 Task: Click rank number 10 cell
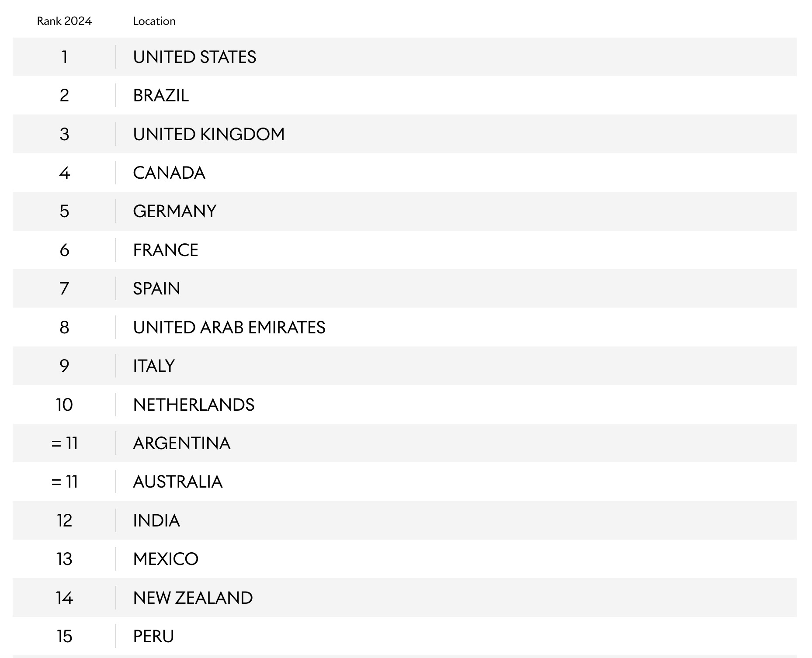click(64, 405)
